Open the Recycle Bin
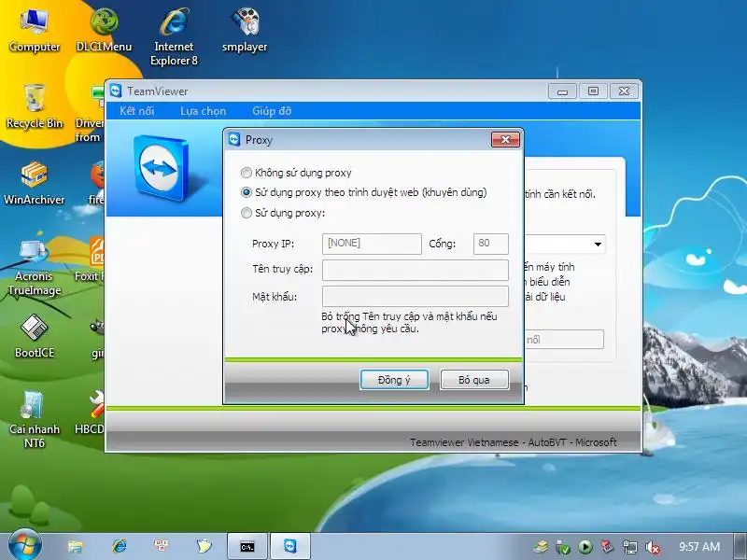This screenshot has height=560, width=747. [x=35, y=106]
